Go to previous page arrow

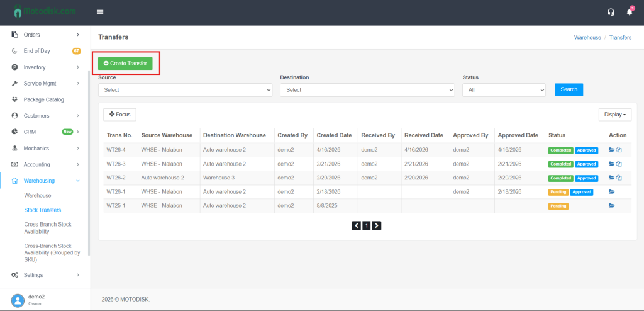(x=356, y=225)
